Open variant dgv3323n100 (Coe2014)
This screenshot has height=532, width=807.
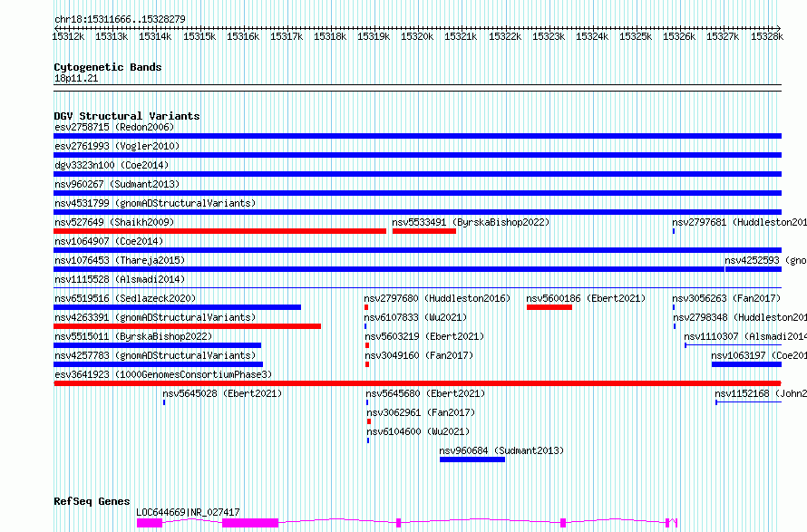click(x=112, y=165)
